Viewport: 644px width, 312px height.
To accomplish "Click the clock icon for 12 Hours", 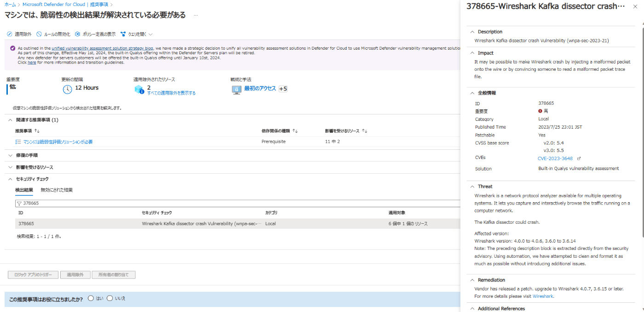I will [x=67, y=89].
